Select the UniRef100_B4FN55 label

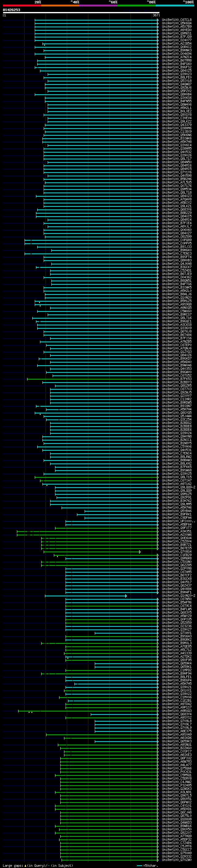coord(177,101)
